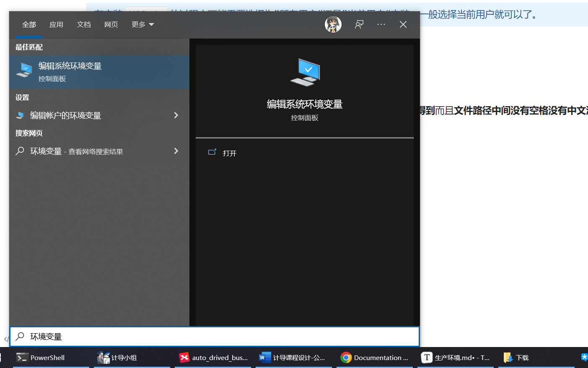The height and width of the screenshot is (368, 588).
Task: Close the search panel with X
Action: (x=403, y=24)
